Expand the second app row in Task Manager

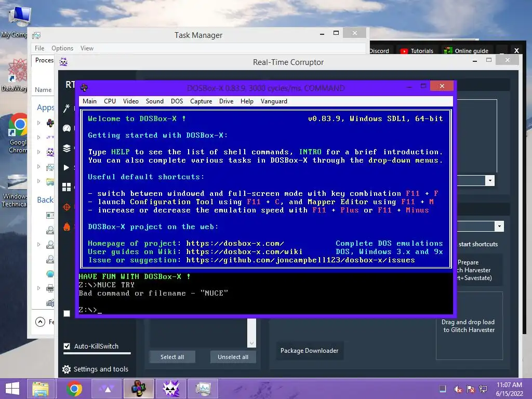[38, 137]
